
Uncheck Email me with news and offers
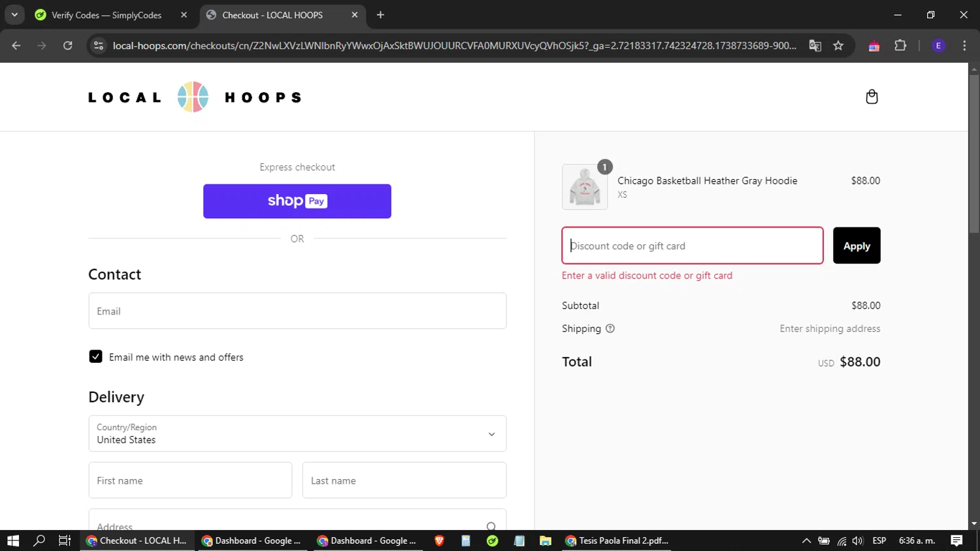click(x=95, y=356)
